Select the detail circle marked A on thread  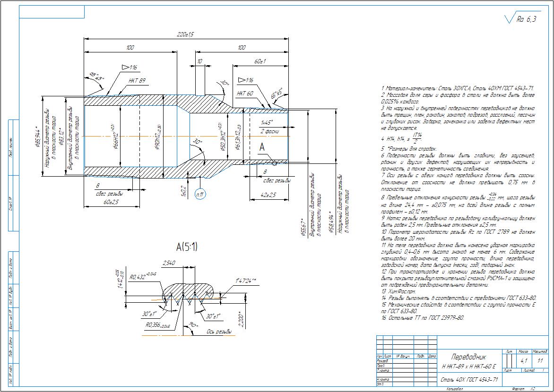[x=275, y=162]
